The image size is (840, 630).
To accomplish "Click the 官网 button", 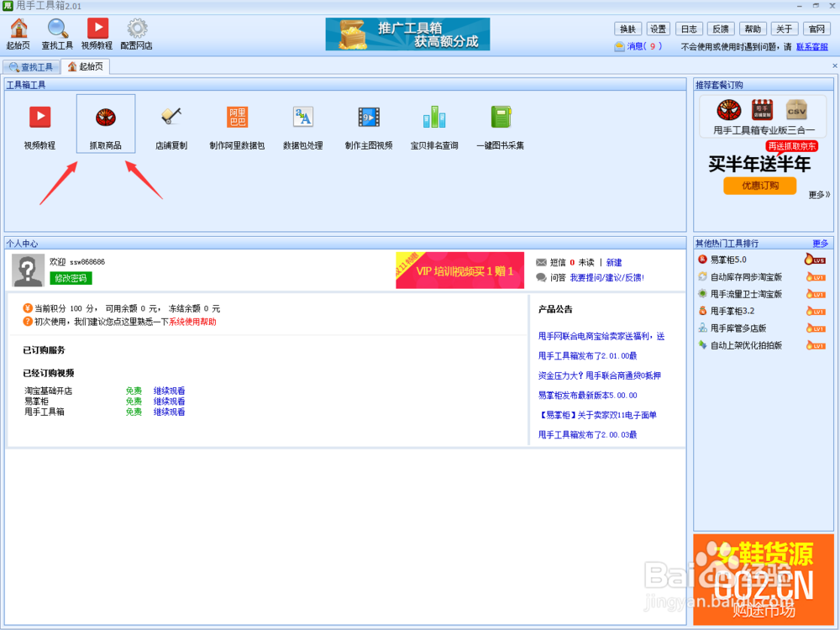I will click(x=816, y=29).
